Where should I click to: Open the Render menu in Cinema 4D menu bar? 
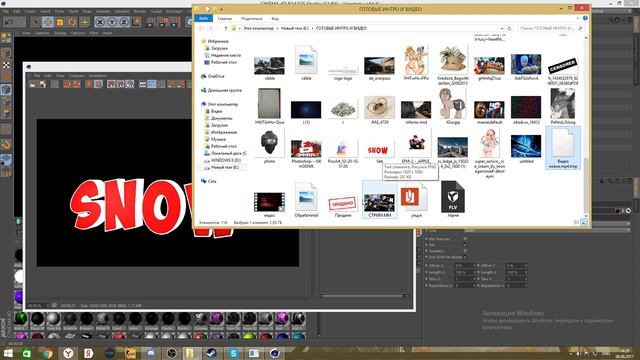pyautogui.click(x=140, y=11)
